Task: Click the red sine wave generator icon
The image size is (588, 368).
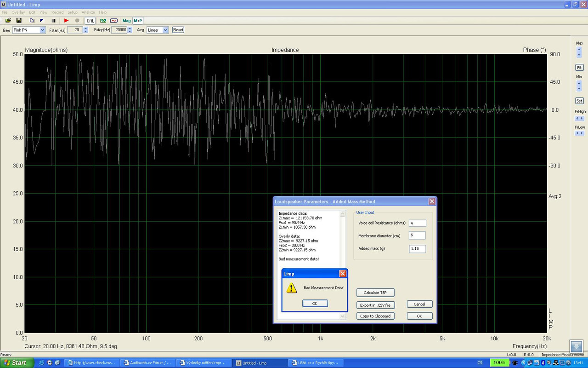Action: pyautogui.click(x=113, y=20)
